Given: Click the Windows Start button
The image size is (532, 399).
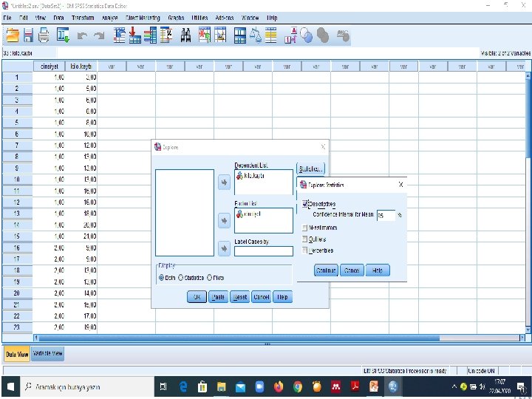Looking at the screenshot, I should (x=10, y=386).
